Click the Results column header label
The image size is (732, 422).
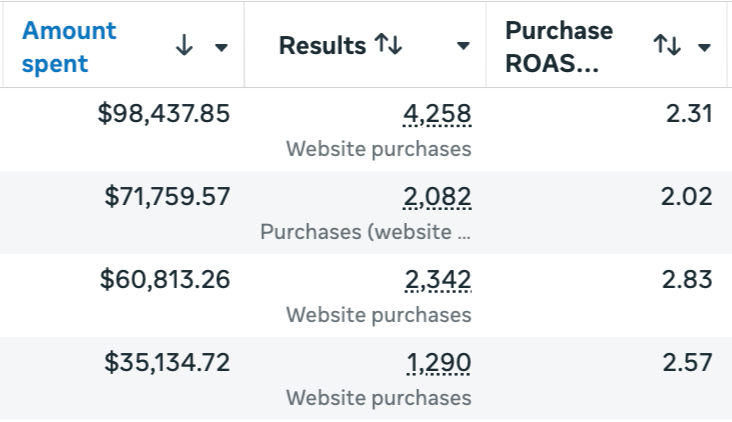pos(323,46)
